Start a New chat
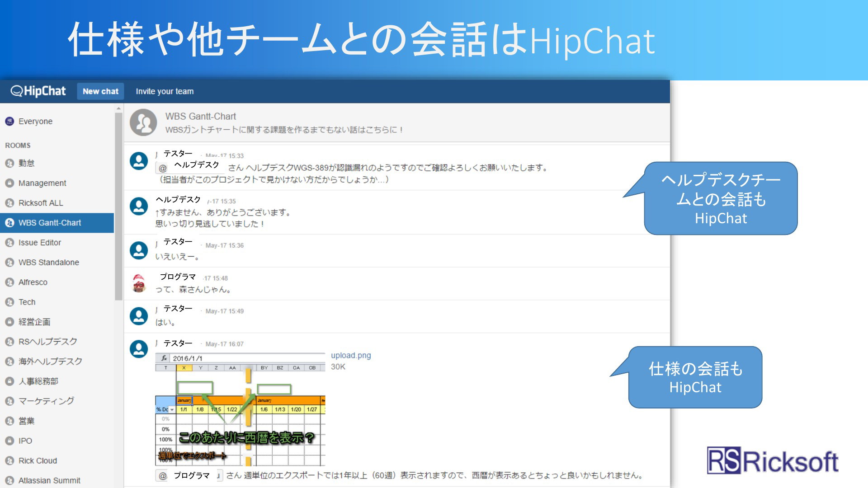The width and height of the screenshot is (868, 488). click(x=100, y=91)
